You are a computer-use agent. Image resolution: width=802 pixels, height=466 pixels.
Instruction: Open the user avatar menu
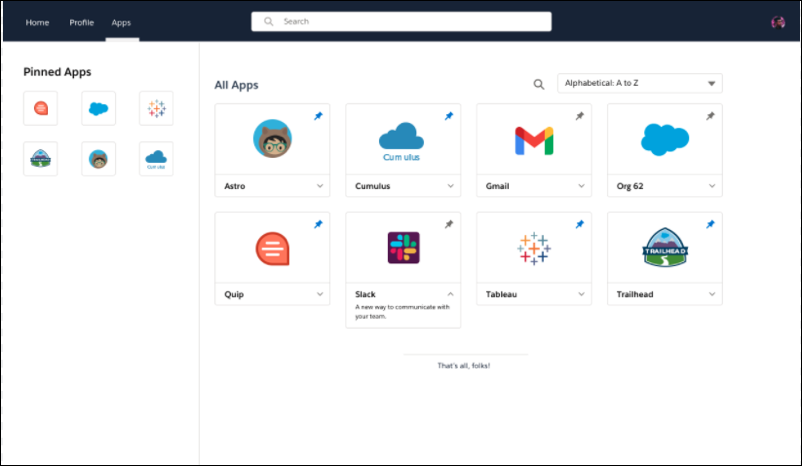click(x=778, y=22)
